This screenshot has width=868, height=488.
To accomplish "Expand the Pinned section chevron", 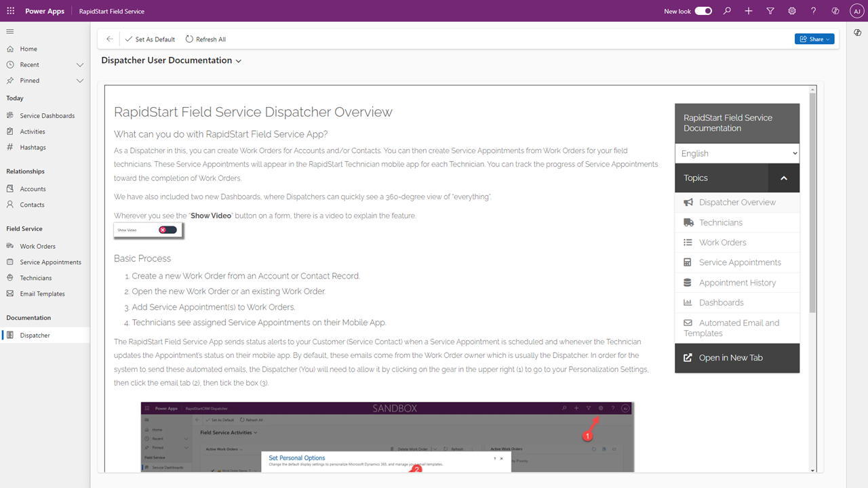I will coord(80,81).
